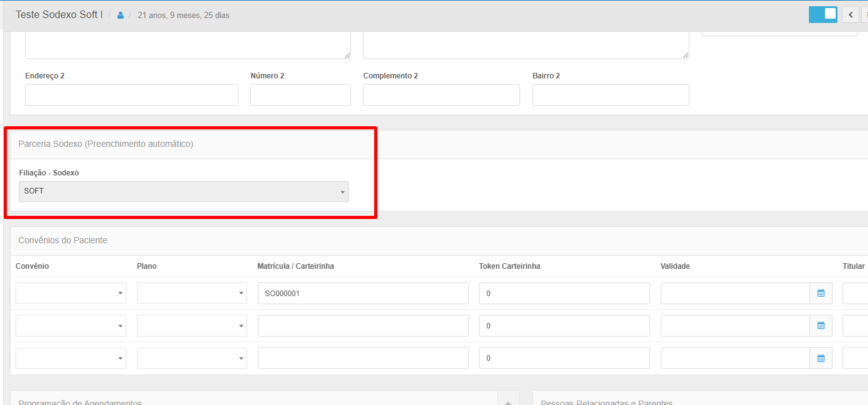The height and width of the screenshot is (405, 868).
Task: Click the Matrícula field containing SO000001
Action: pyautogui.click(x=363, y=293)
